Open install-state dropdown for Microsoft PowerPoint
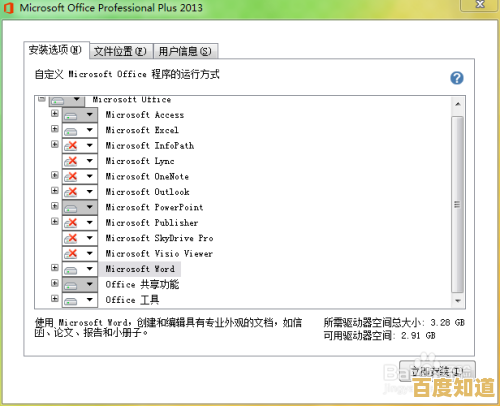500x406 pixels. pyautogui.click(x=80, y=207)
